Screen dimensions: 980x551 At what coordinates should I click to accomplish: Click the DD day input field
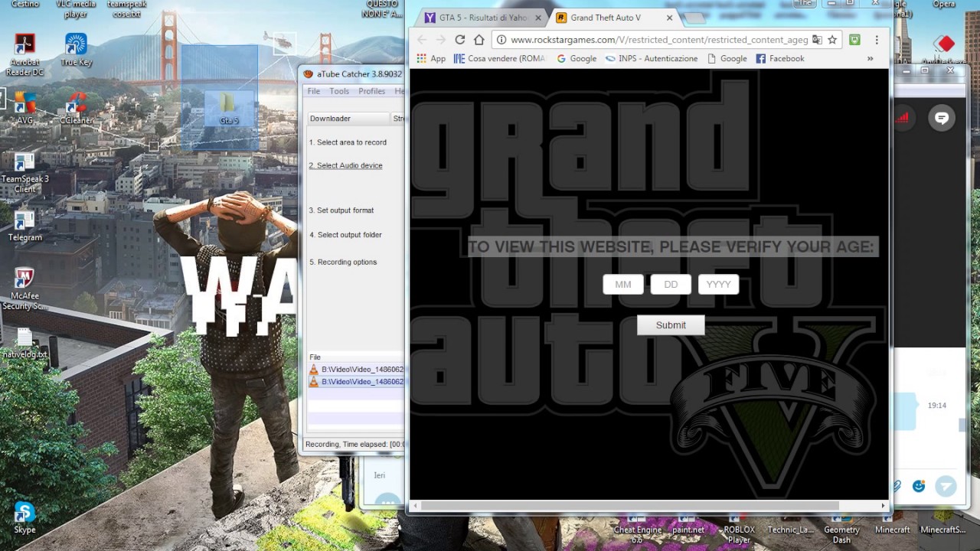click(x=671, y=284)
